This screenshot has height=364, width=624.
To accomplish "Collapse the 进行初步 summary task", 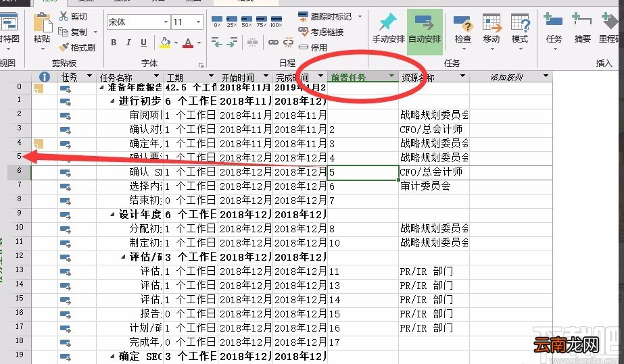I will pos(113,101).
